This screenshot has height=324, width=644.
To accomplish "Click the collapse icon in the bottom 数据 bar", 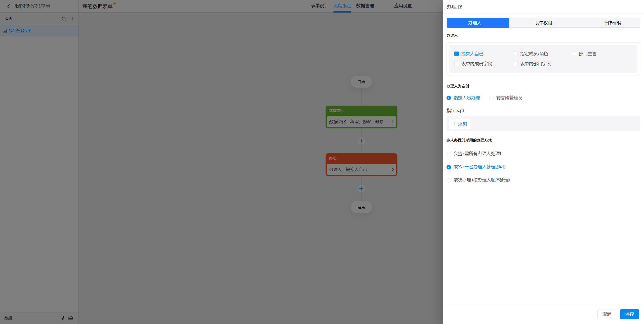I will coord(71,318).
